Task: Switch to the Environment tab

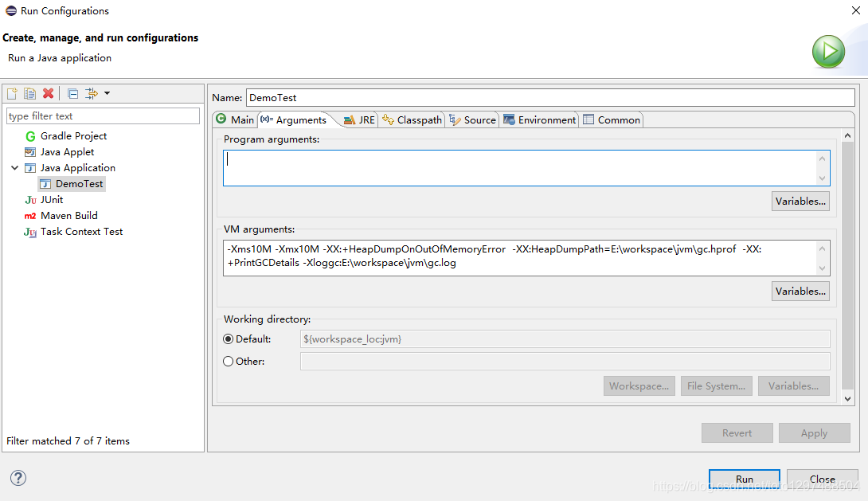Action: click(540, 119)
